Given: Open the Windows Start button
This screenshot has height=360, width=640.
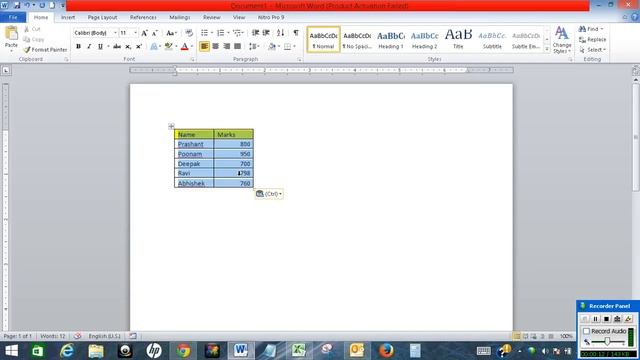Looking at the screenshot, I should coord(11,351).
